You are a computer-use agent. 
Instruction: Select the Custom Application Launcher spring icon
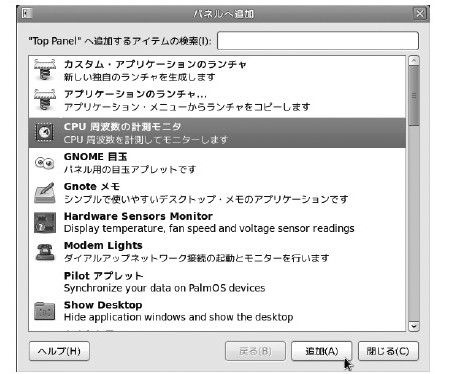coord(45,70)
